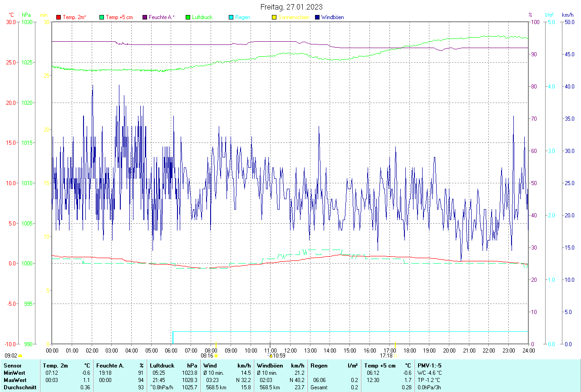The height and width of the screenshot is (392, 581).
Task: Click the chart title Freitag, 27.01.2023
Action: coord(292,7)
